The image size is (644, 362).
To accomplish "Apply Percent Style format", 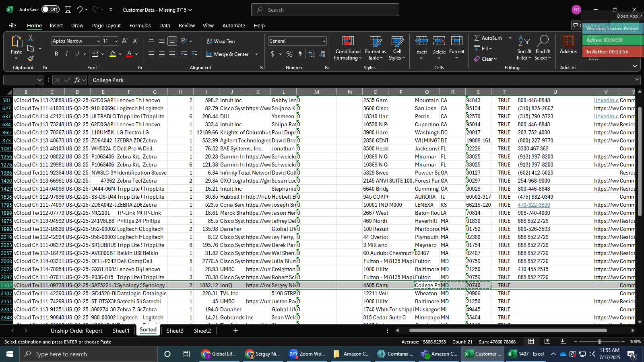I will 289,54.
